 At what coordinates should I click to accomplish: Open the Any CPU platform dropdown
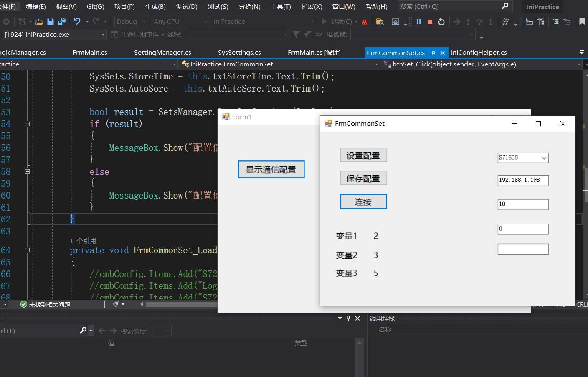tap(180, 21)
